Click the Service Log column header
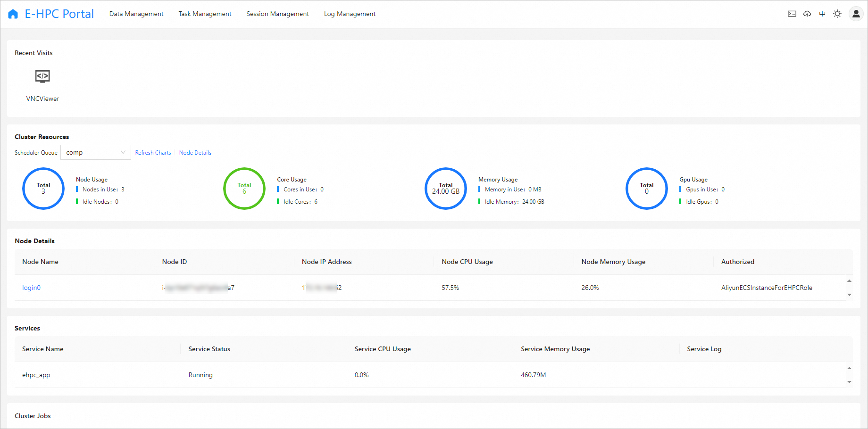868x429 pixels. tap(704, 349)
